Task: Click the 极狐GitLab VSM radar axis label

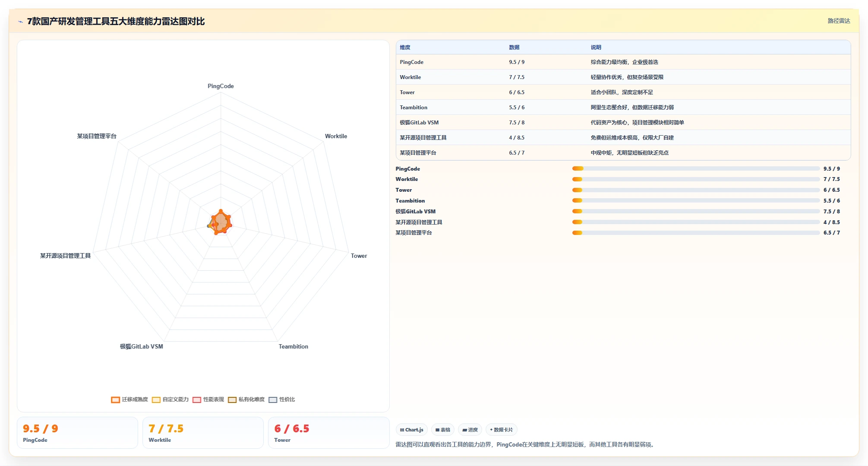Action: 141,346
